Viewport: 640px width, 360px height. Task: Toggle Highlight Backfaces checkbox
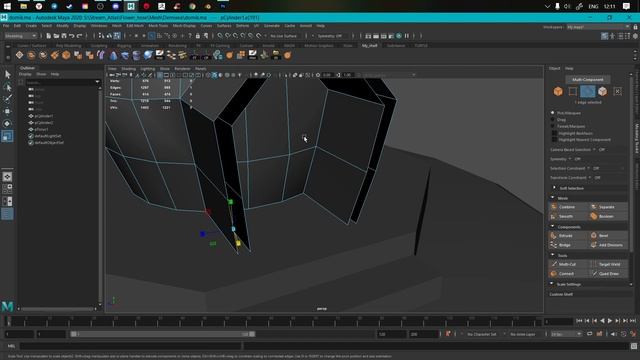coord(554,133)
